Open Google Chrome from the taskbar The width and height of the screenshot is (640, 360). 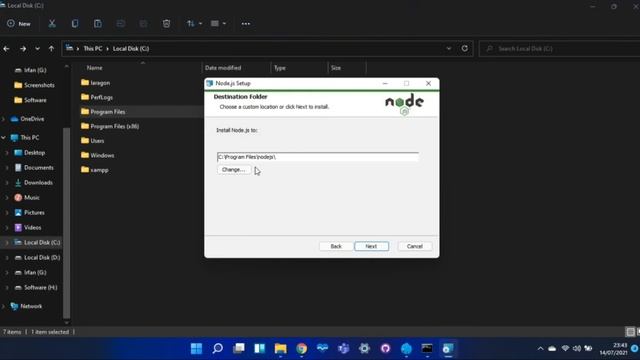(x=302, y=349)
